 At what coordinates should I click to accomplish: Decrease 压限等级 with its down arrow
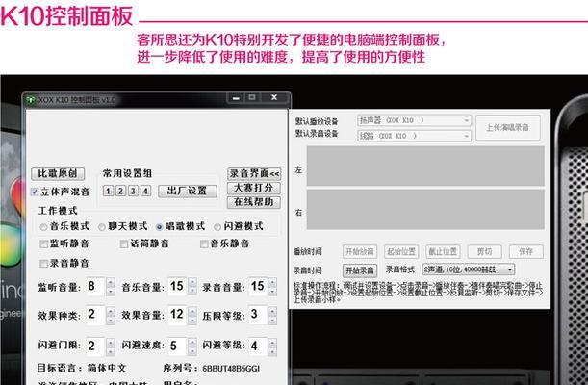(x=272, y=321)
